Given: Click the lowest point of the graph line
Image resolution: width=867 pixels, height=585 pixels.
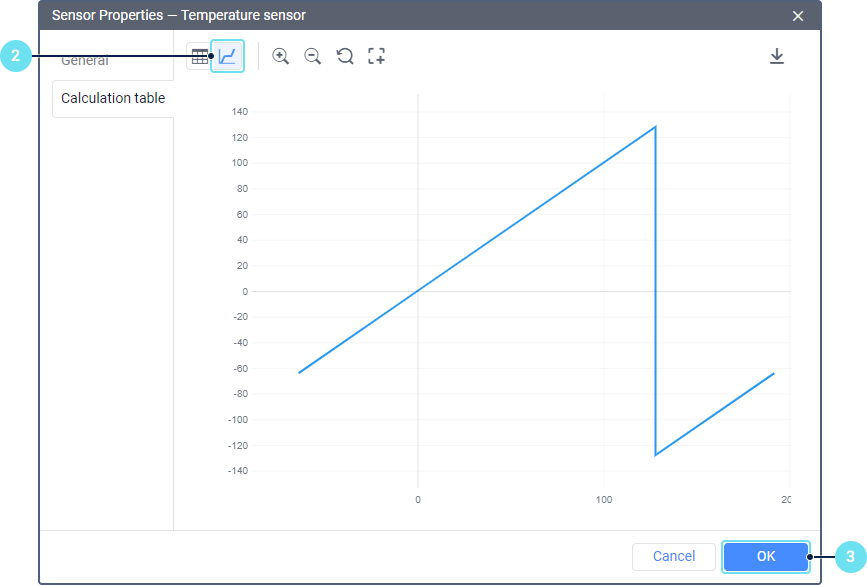Looking at the screenshot, I should pyautogui.click(x=656, y=455).
